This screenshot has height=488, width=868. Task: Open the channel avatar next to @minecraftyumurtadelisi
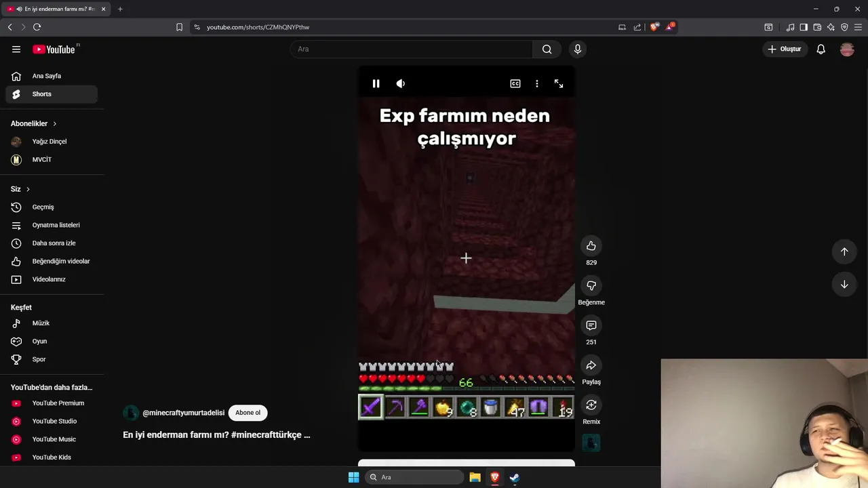[x=130, y=413]
